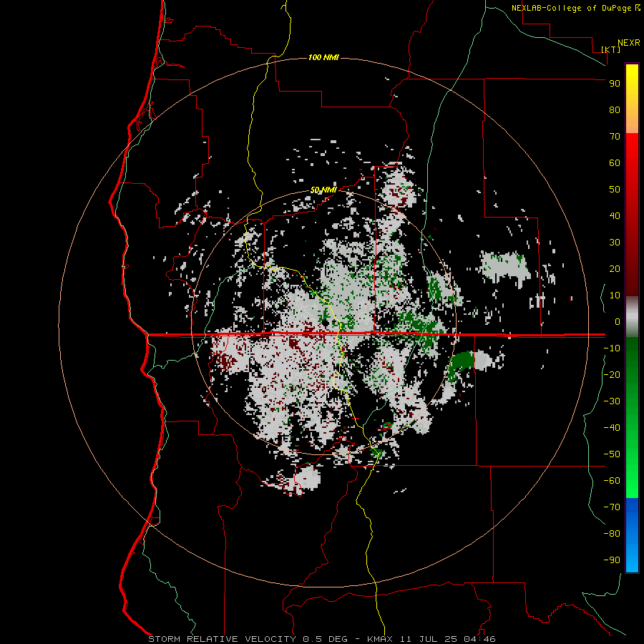Viewport: 644px width, 644px height.
Task: Click the gray zero-velocity band of the color bar
Action: point(632,316)
